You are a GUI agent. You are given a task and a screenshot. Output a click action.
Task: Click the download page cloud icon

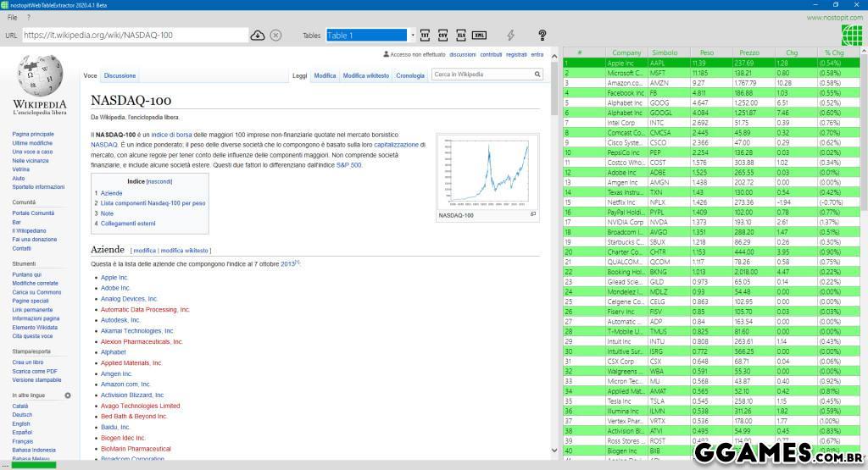pyautogui.click(x=258, y=35)
